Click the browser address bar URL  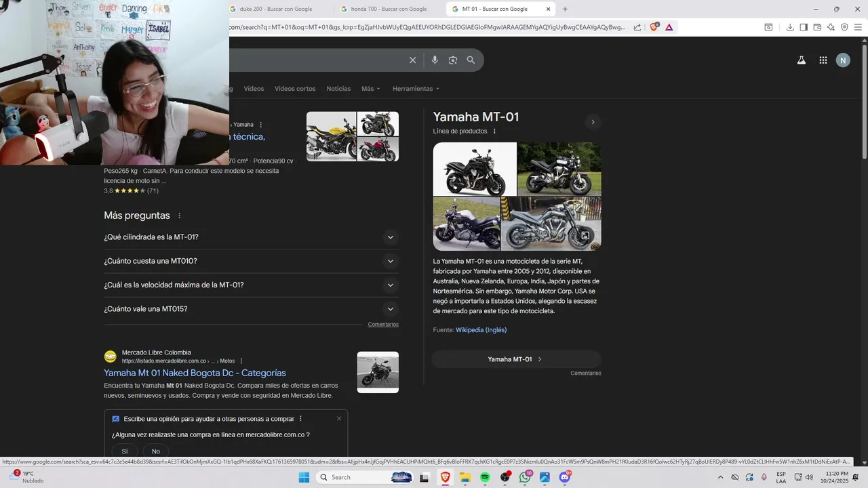(427, 27)
